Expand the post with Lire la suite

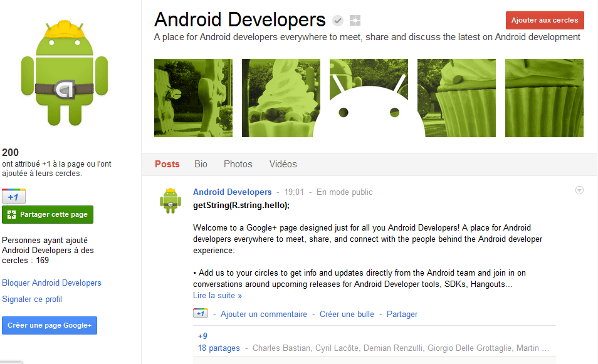pos(218,295)
